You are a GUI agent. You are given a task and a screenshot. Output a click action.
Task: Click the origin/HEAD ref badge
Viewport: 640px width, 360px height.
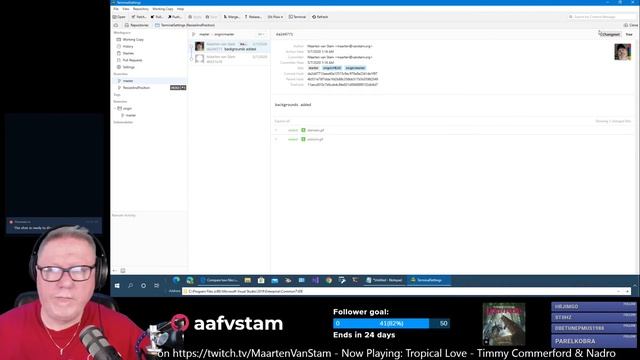click(x=332, y=68)
